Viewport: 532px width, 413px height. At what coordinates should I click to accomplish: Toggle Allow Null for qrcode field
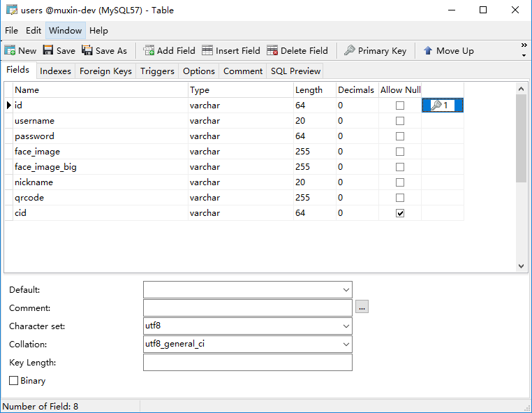point(400,198)
